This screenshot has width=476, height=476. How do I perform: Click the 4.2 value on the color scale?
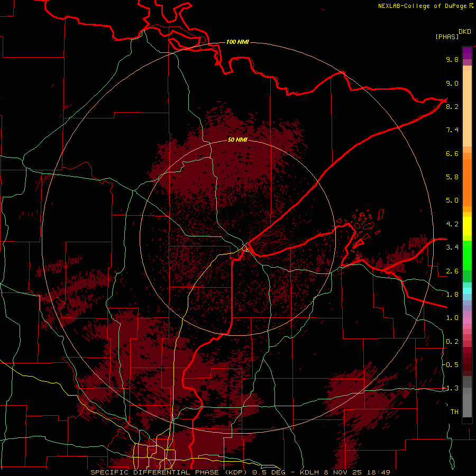click(x=452, y=224)
